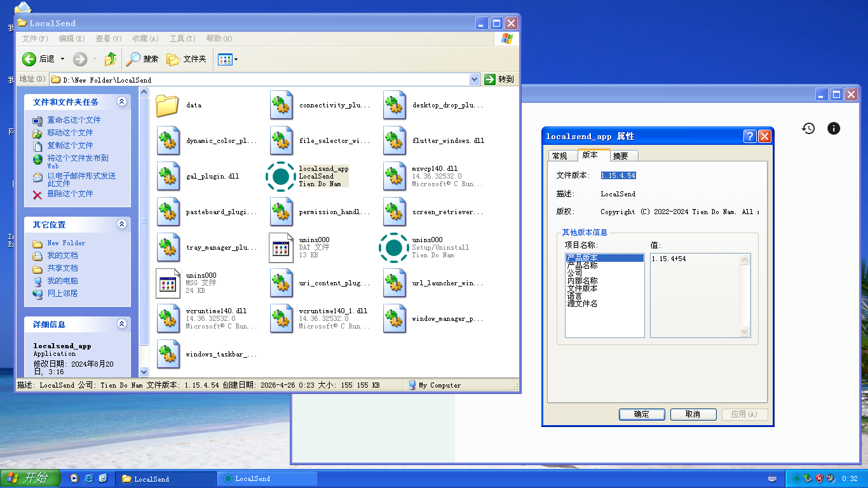Switch to the 常规 tab in properties
Screen dimensions: 868x488
tap(560, 156)
